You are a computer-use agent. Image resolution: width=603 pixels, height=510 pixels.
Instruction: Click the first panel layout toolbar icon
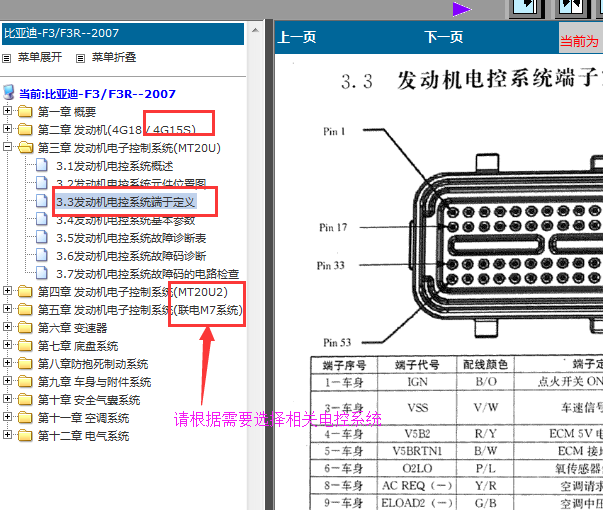[x=525, y=8]
